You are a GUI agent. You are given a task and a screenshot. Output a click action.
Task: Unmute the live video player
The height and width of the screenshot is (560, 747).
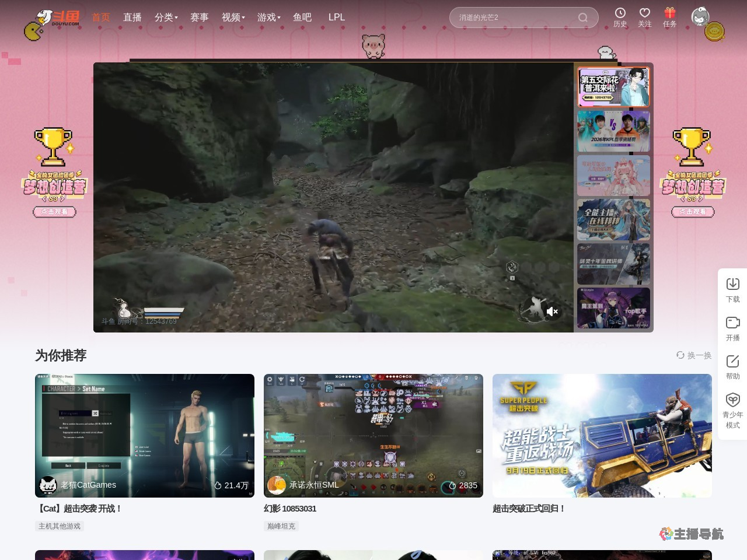[x=552, y=311]
